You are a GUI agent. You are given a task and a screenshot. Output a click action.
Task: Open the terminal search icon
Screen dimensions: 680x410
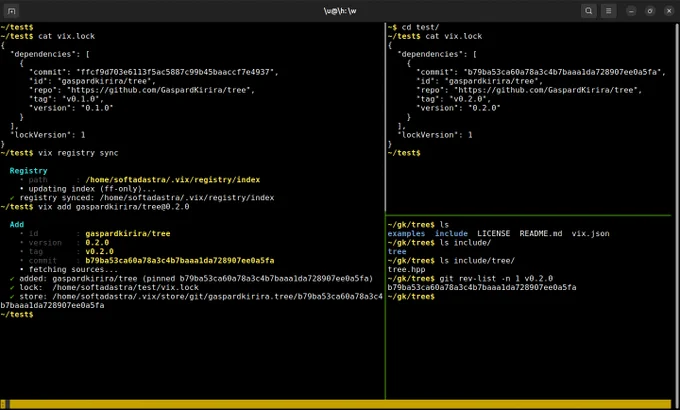588,11
